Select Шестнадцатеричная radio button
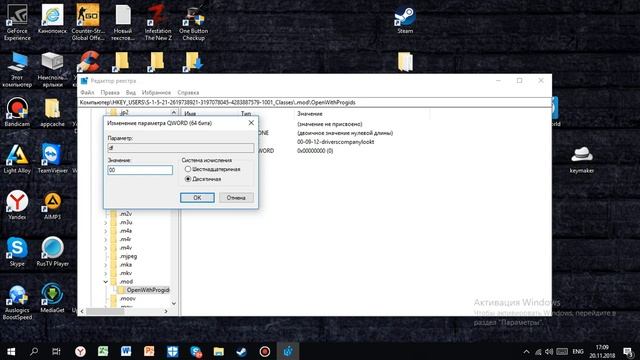Viewport: 640px width, 360px height. coord(188,169)
